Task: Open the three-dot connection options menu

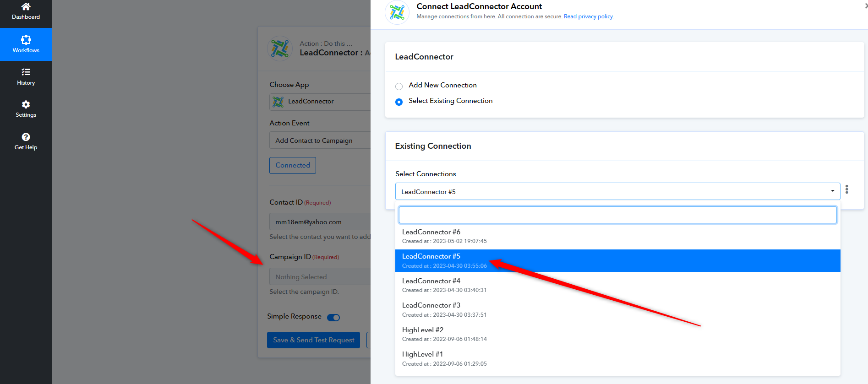Action: point(847,189)
